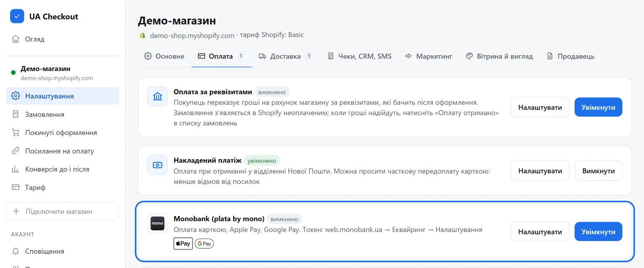The width and height of the screenshot is (644, 268).
Task: Click the bell icon beside Сповіщення
Action: (x=16, y=251)
